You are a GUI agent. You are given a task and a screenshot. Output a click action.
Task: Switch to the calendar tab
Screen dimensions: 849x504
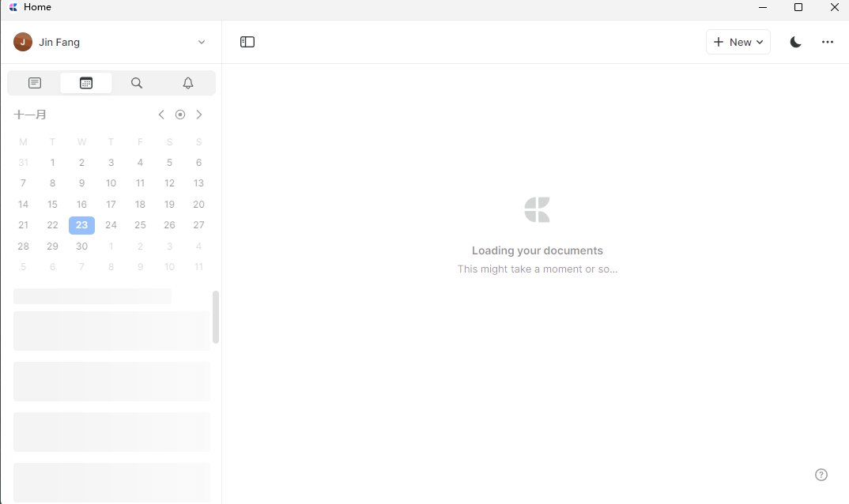[x=86, y=83]
